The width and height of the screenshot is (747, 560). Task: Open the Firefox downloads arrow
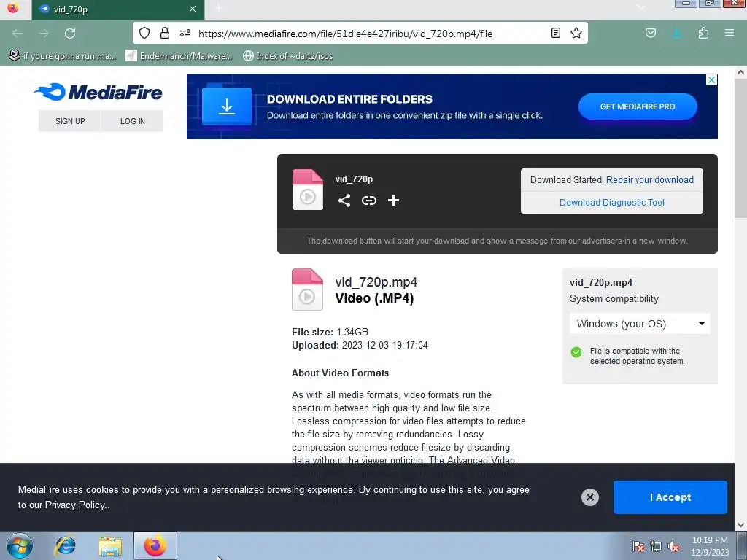click(677, 33)
